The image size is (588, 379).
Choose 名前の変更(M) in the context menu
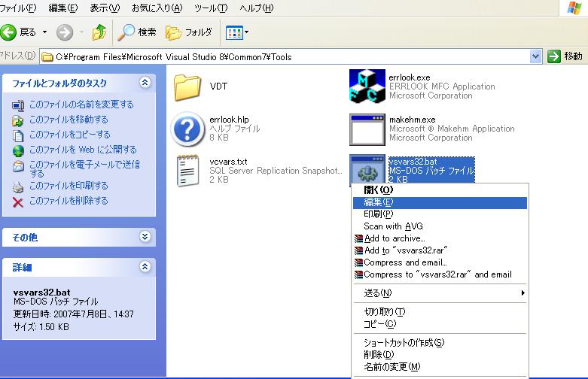(440, 367)
